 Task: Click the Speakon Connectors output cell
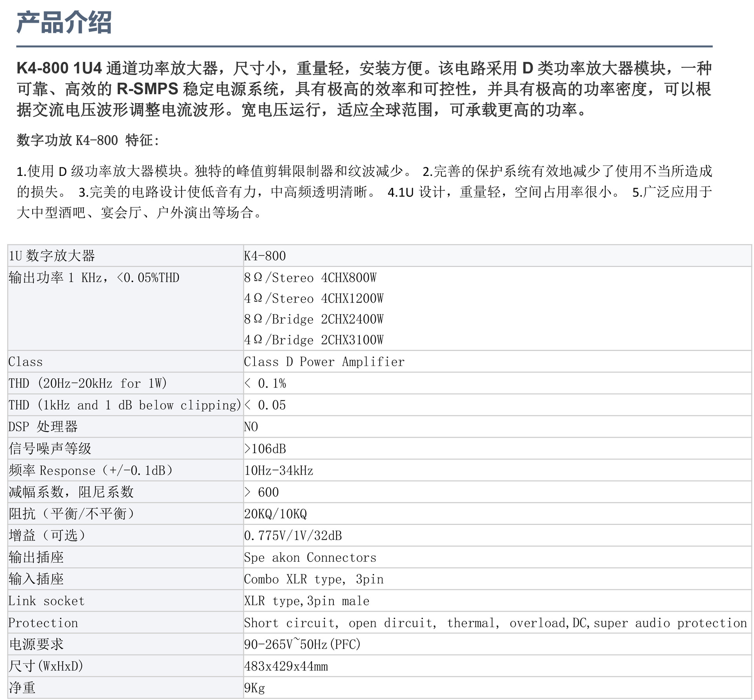310,557
